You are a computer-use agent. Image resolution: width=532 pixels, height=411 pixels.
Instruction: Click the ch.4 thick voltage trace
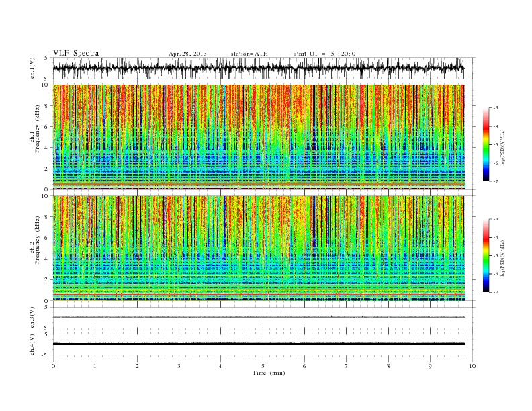click(x=259, y=344)
